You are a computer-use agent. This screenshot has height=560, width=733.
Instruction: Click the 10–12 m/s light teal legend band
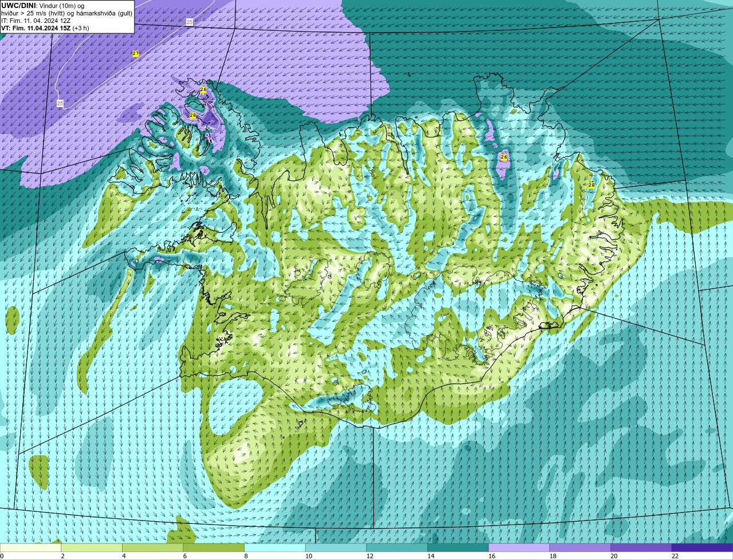point(336,547)
